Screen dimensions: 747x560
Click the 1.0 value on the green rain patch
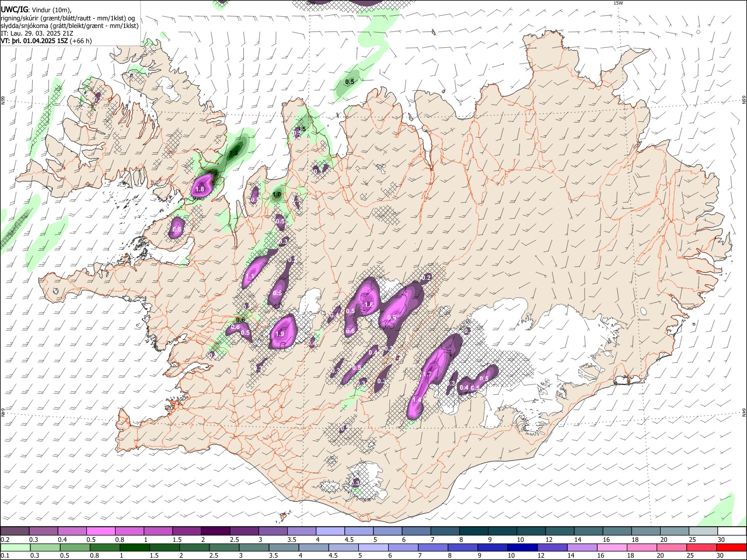point(277,194)
